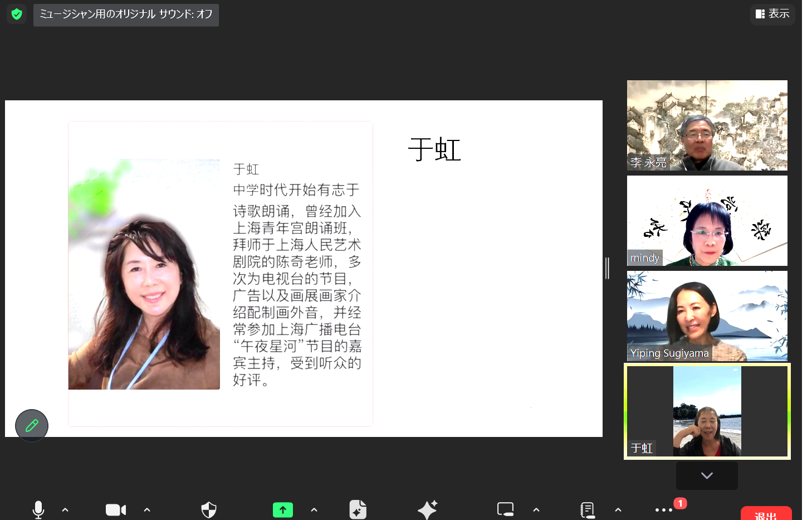The height and width of the screenshot is (520, 812).
Task: Open audio options caret next to microphone
Action: click(x=65, y=509)
